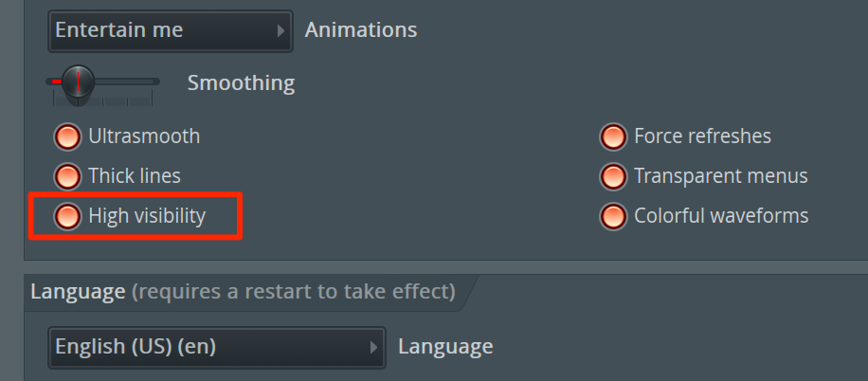Click the Force refreshes label text
The width and height of the screenshot is (868, 381).
(702, 136)
